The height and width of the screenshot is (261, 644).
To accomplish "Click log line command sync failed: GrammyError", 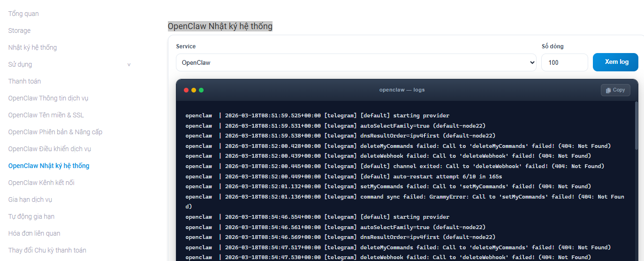I will [x=405, y=201].
